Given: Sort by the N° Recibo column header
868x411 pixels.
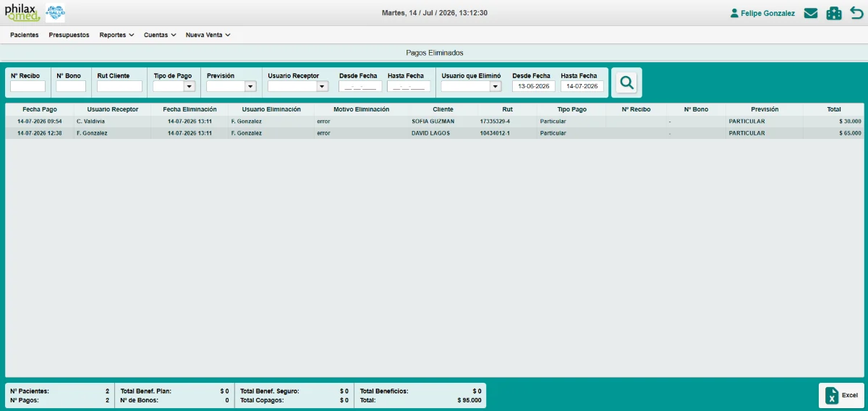Looking at the screenshot, I should tap(636, 109).
